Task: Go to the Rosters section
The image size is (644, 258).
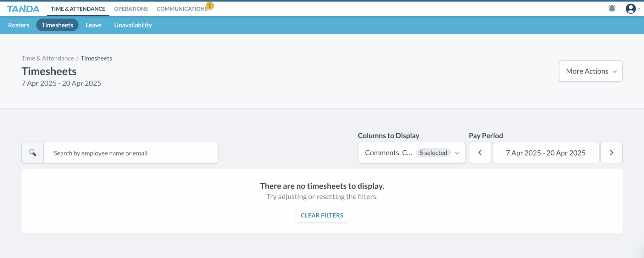Action: (19, 25)
